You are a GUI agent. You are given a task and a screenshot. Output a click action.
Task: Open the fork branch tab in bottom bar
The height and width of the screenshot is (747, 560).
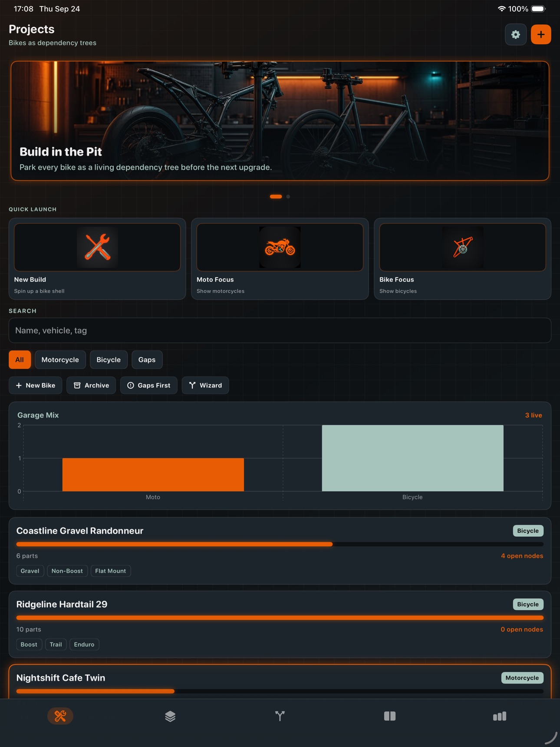[x=280, y=716]
